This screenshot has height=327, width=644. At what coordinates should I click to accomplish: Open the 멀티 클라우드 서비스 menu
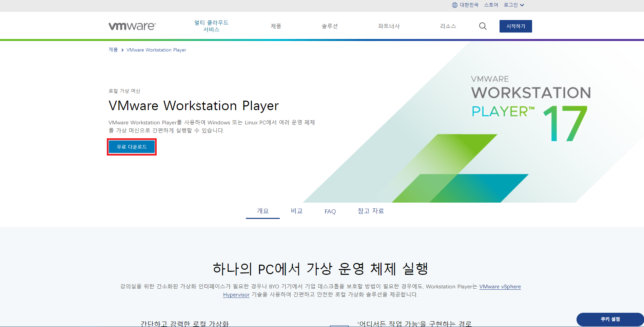[211, 26]
